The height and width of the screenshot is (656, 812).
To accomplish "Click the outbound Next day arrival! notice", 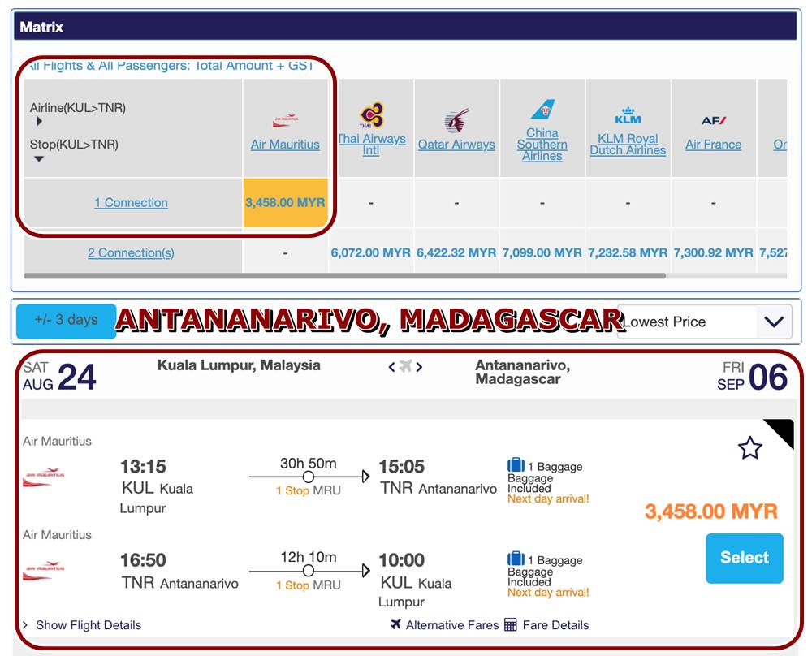I will tap(548, 499).
